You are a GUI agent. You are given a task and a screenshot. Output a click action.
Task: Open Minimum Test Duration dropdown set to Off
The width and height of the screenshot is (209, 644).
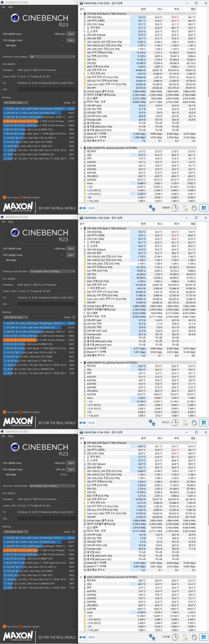[x=52, y=57]
